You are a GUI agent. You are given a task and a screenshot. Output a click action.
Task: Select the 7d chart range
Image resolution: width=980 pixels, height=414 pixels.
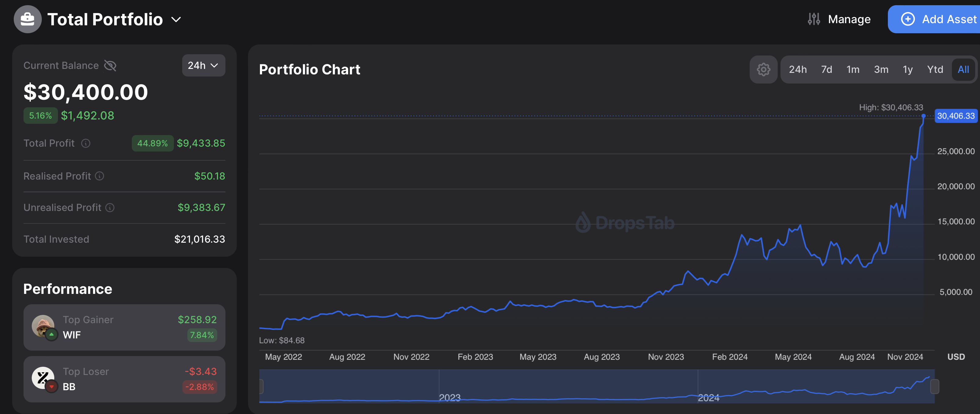826,70
